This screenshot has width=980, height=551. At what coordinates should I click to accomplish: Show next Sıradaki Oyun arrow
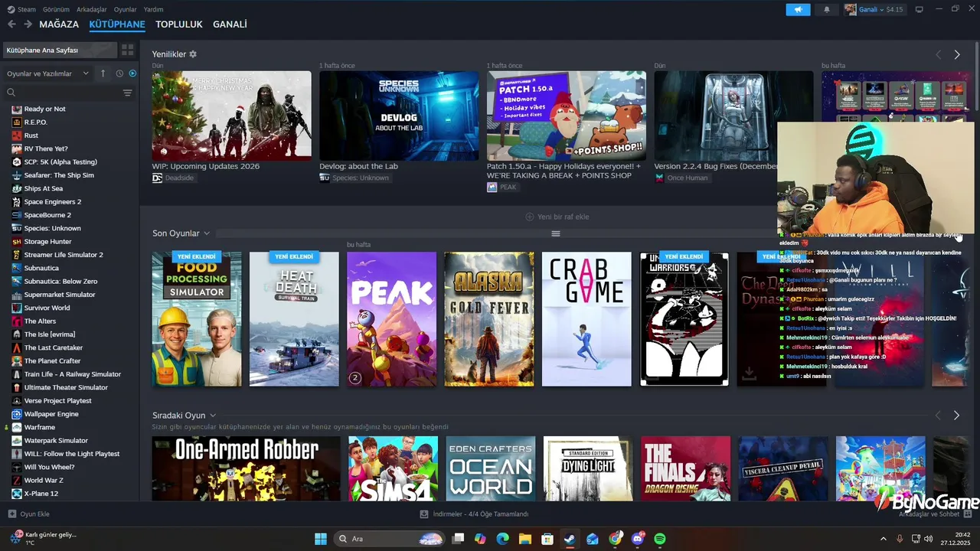pyautogui.click(x=956, y=415)
